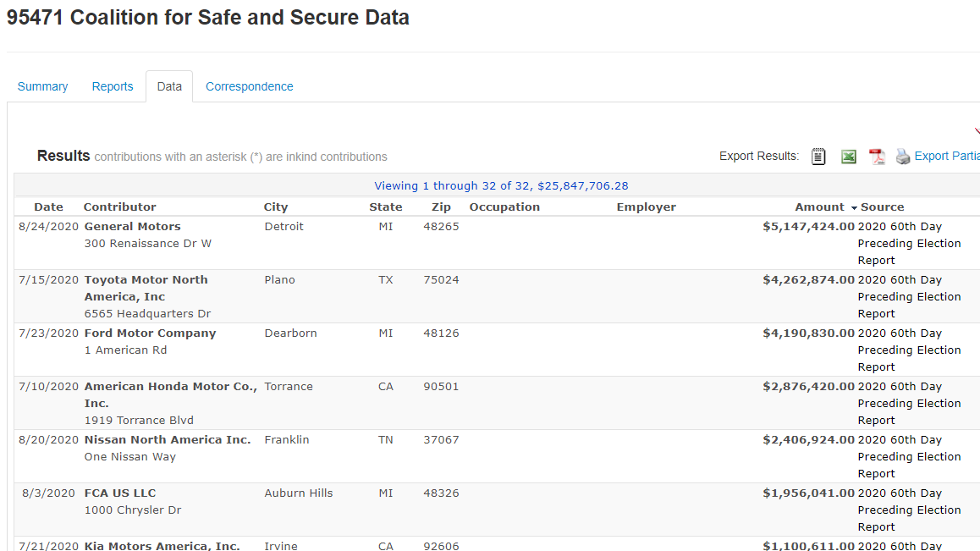Click the $1,956,041.00 amount
980x551 pixels.
[808, 493]
